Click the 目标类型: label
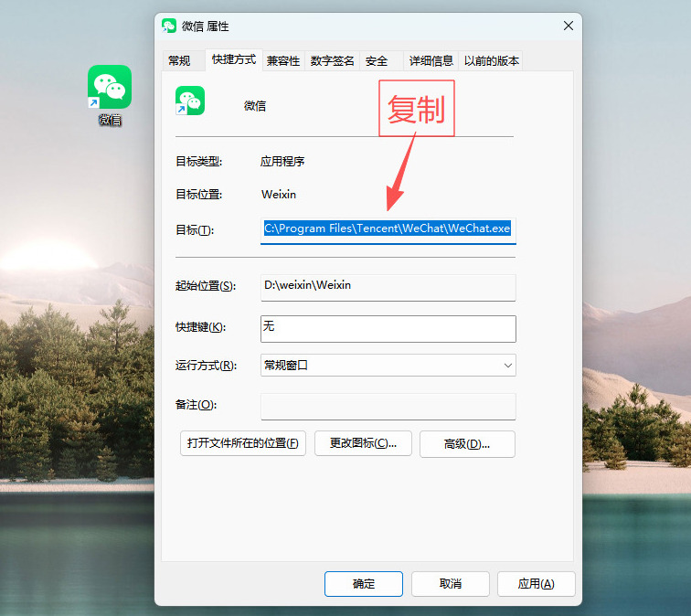 pyautogui.click(x=198, y=162)
